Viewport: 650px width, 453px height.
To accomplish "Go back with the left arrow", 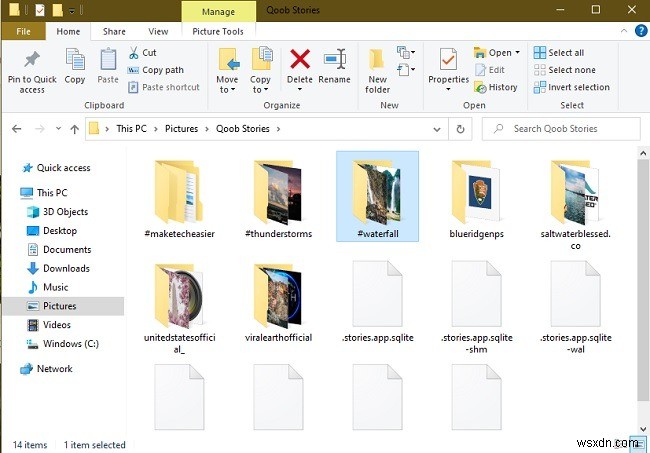I will (x=17, y=129).
